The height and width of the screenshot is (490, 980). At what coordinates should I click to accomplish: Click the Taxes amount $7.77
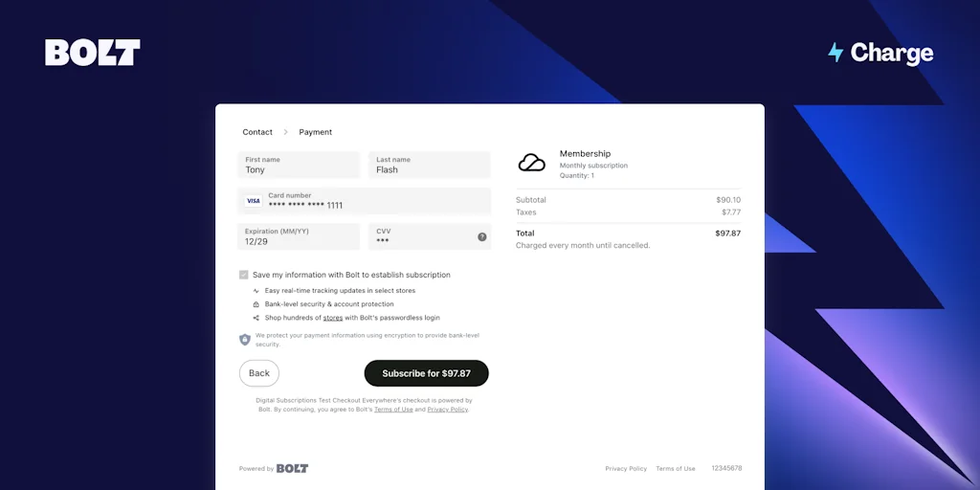pyautogui.click(x=731, y=212)
